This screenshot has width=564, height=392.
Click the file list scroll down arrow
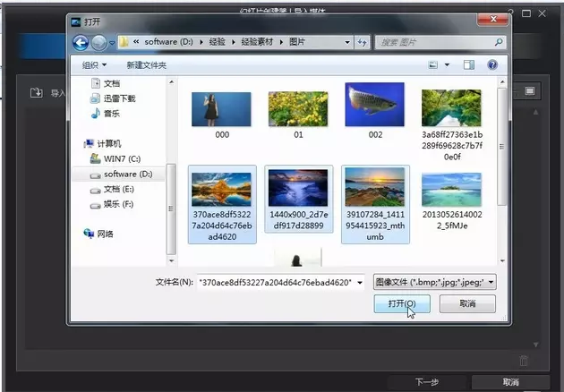502,260
